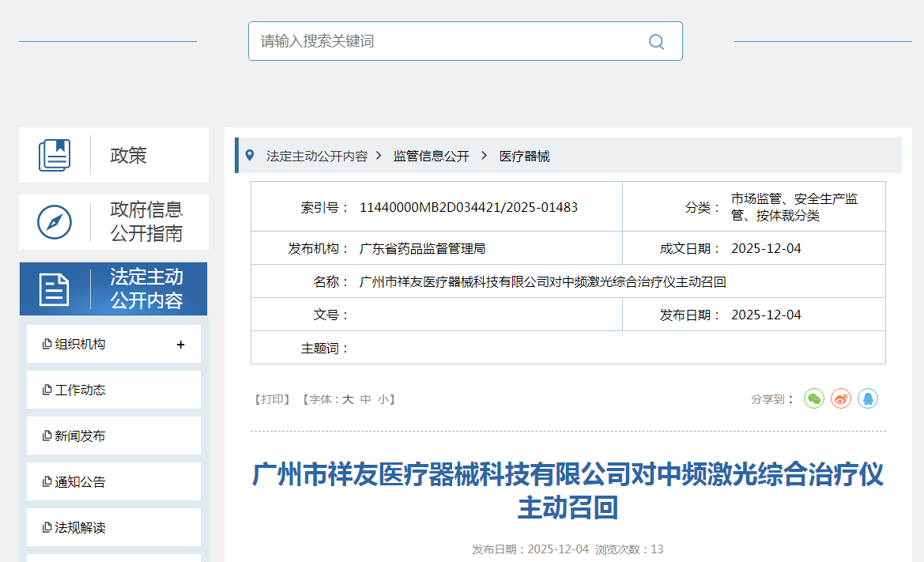The width and height of the screenshot is (924, 562).
Task: Click the 法定主动公开内容 document icon
Action: point(55,289)
